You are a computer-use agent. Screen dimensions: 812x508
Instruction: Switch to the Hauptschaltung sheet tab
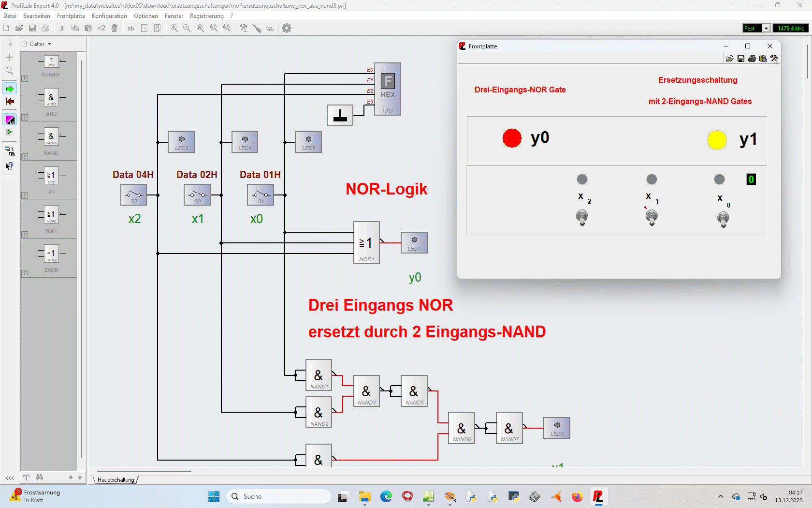coord(116,480)
